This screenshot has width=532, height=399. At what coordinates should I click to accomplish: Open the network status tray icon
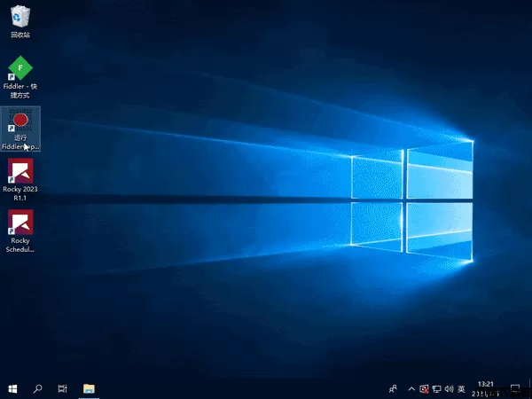(x=437, y=388)
